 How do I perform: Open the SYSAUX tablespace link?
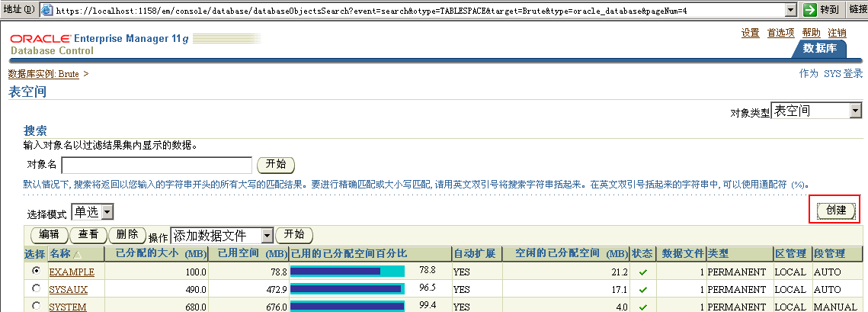click(68, 289)
